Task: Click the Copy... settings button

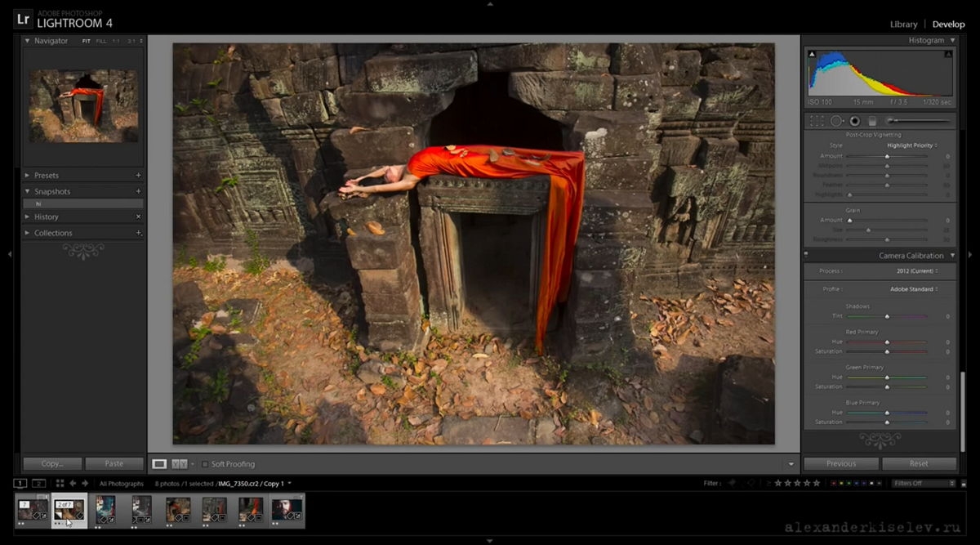Action: [x=51, y=463]
